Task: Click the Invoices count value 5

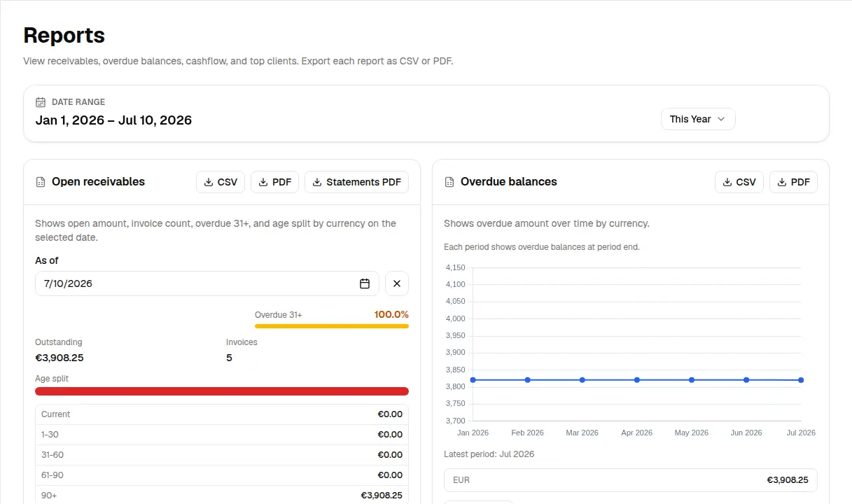Action: point(229,358)
